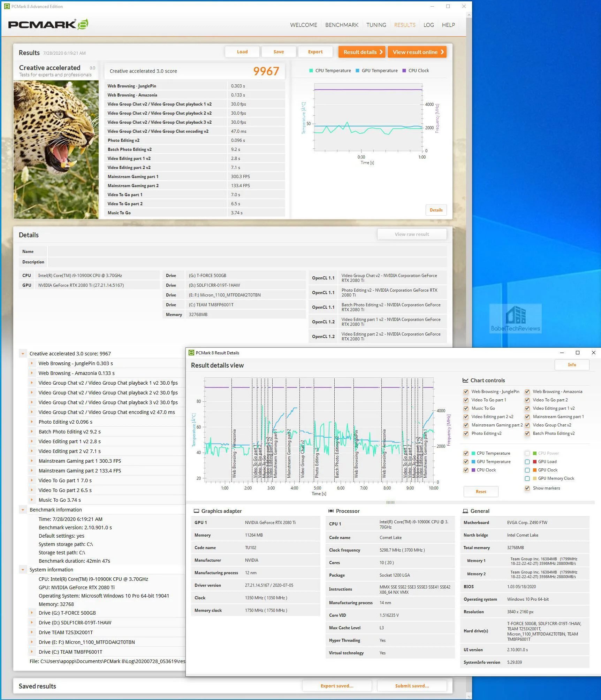Toggle Photo Editing v2 checkbox
The width and height of the screenshot is (601, 700).
coord(466,433)
